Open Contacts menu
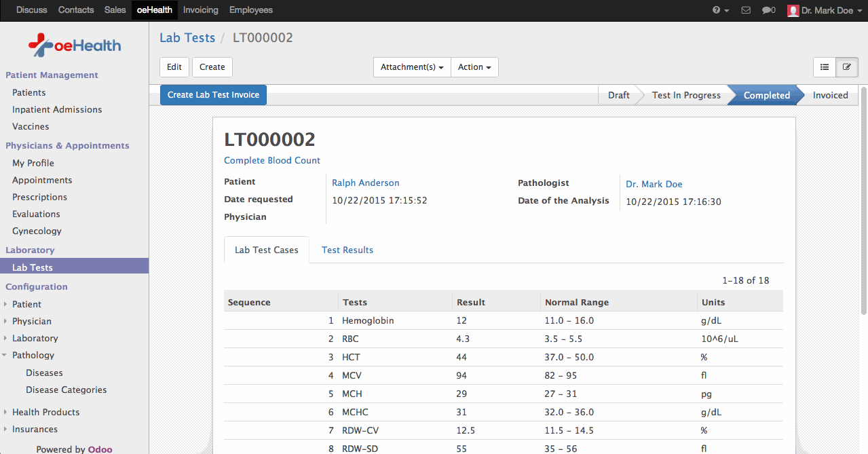 76,10
